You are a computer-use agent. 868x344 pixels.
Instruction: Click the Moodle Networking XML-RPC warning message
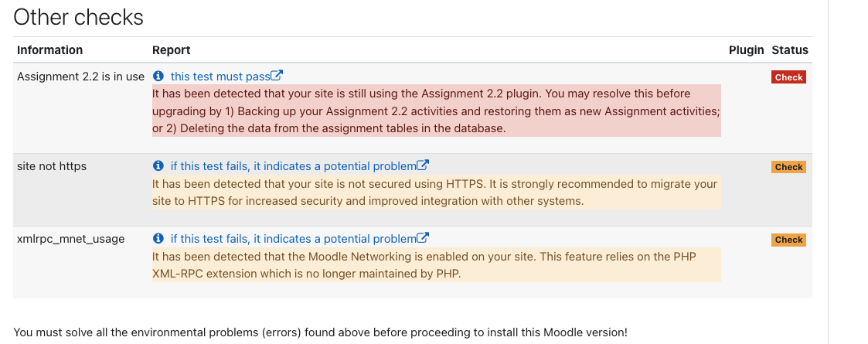(437, 265)
